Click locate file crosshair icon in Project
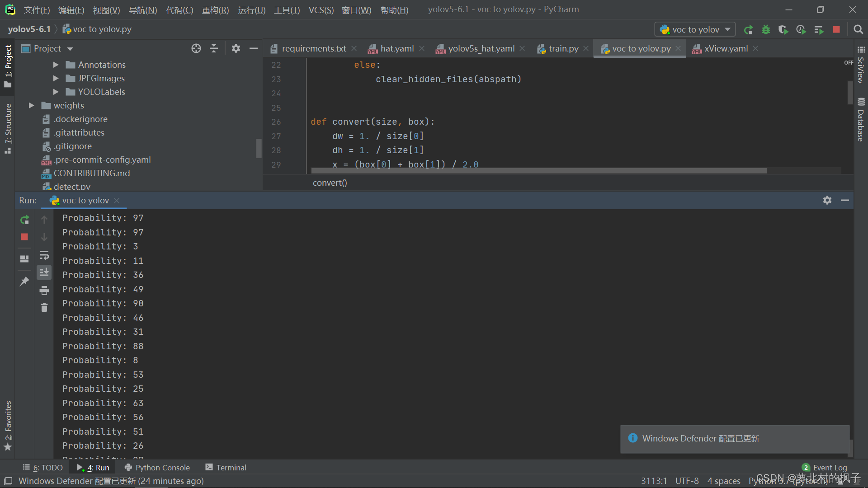 pos(196,49)
